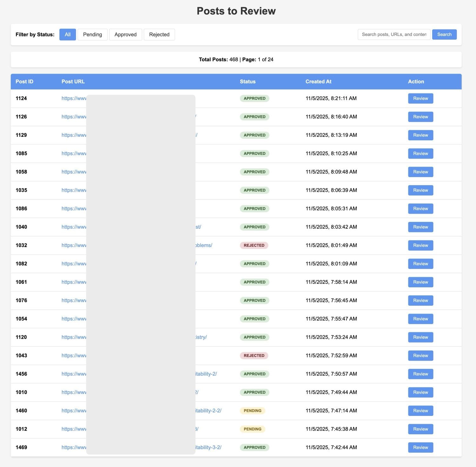Filter posts by Approved status

[125, 35]
